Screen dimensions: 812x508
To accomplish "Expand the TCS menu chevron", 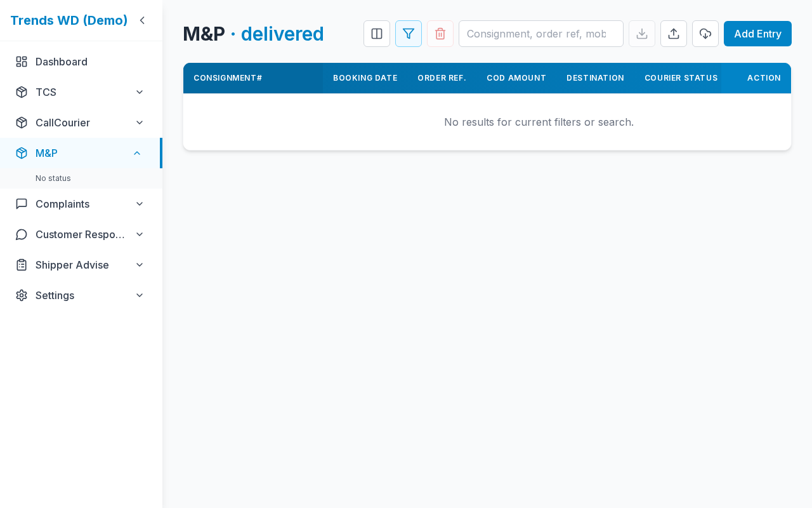I will 140,92.
